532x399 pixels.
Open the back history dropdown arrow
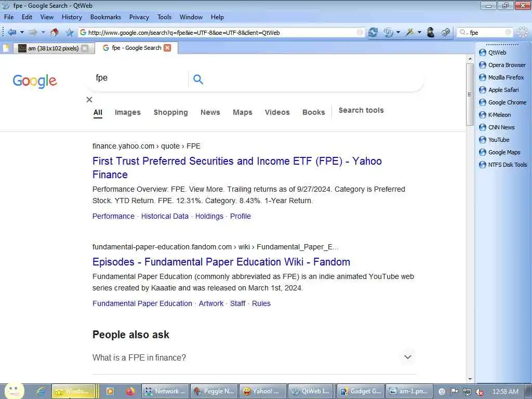(x=22, y=32)
